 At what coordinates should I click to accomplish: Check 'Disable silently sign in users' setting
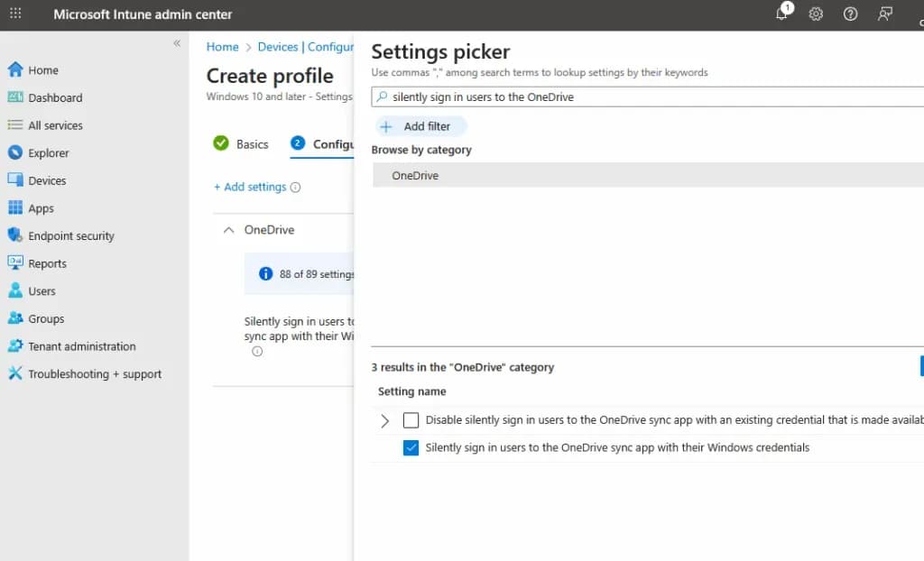[411, 419]
